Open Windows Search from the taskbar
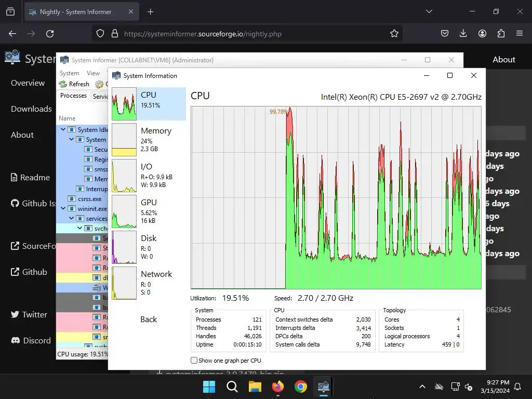Screen dimensions: 532x399 click(232, 387)
